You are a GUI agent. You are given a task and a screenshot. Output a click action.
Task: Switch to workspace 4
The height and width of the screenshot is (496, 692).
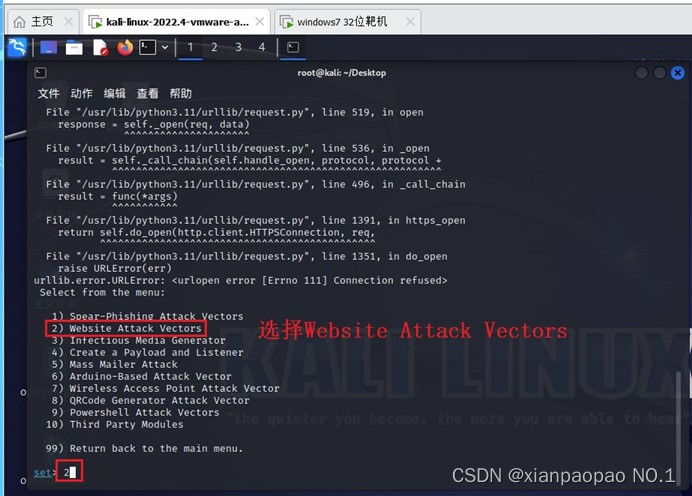(x=262, y=47)
